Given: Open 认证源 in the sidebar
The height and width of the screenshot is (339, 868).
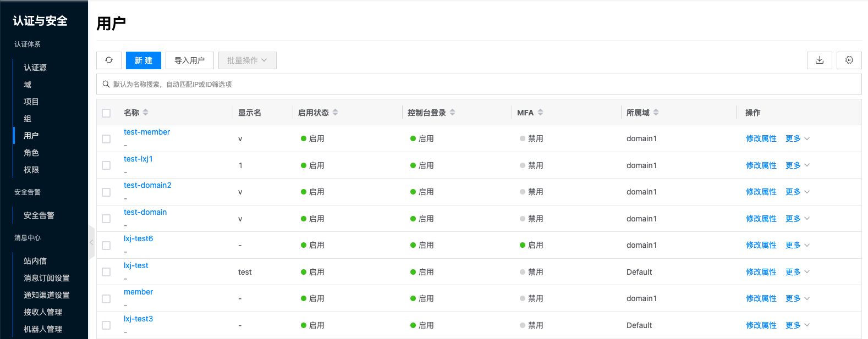Looking at the screenshot, I should (35, 68).
